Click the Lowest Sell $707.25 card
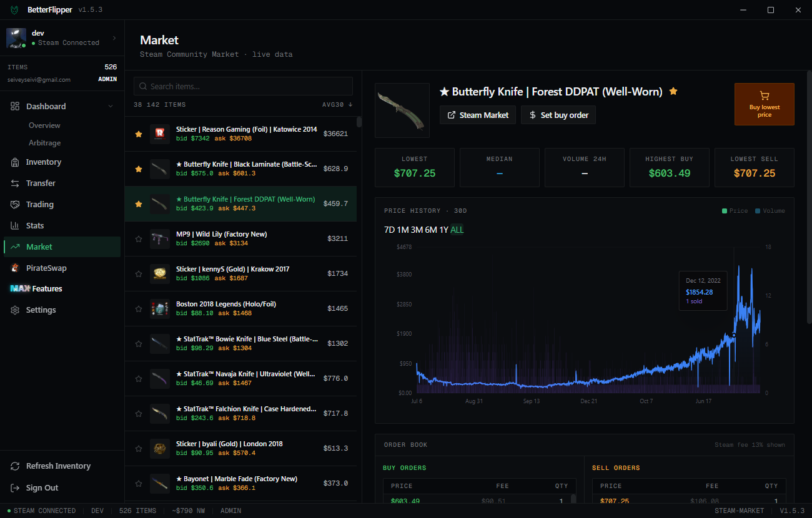This screenshot has width=812, height=518. pyautogui.click(x=755, y=168)
